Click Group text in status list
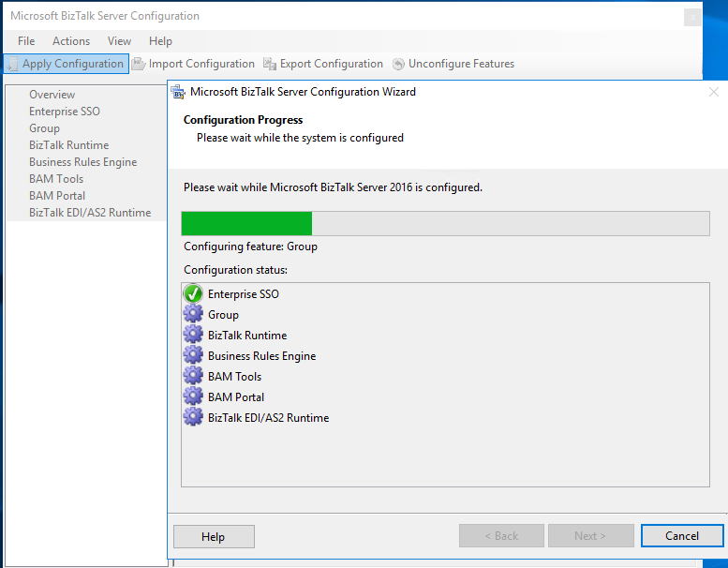This screenshot has width=728, height=568. tap(223, 315)
